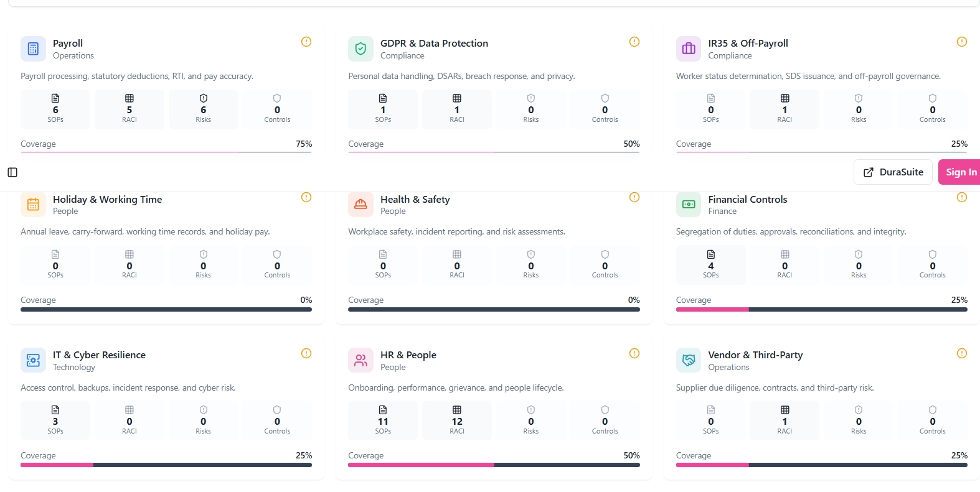Click the HR & People users icon
Screen dimensions: 980x492
tap(360, 360)
